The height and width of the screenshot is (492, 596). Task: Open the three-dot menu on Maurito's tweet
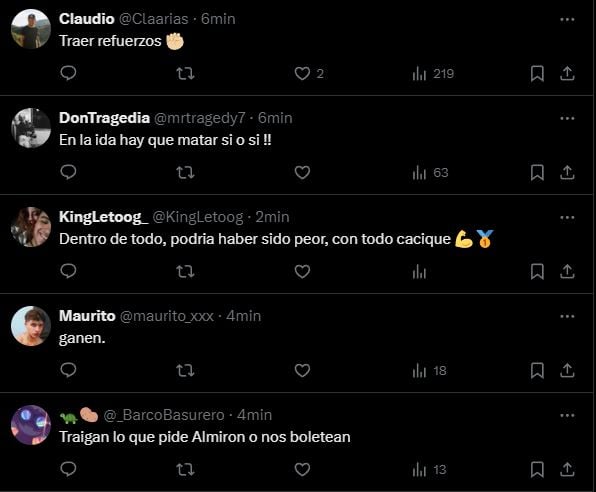(x=567, y=316)
